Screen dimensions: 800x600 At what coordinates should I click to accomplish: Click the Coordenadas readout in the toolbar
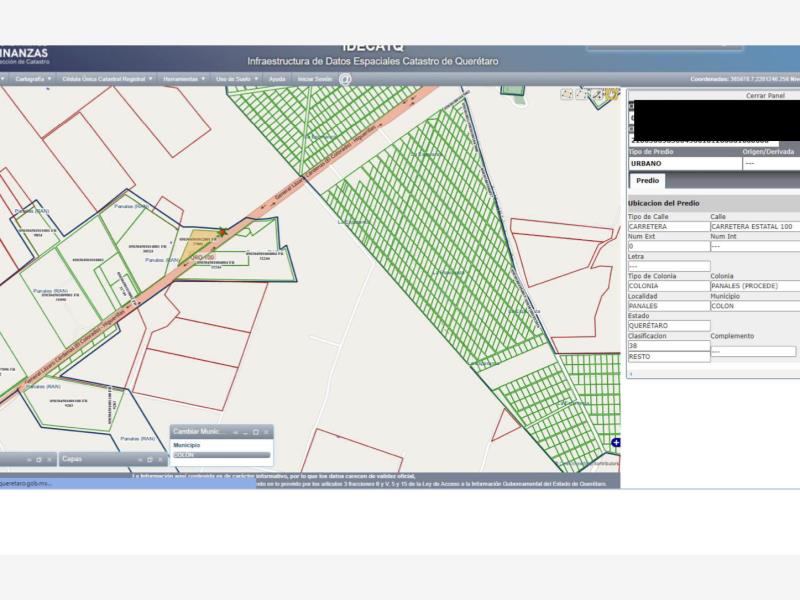744,79
